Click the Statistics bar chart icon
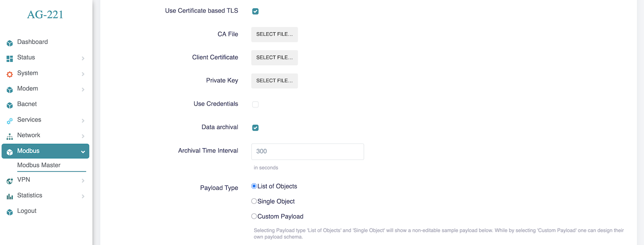Screen dimensions: 644x245 pos(9,196)
